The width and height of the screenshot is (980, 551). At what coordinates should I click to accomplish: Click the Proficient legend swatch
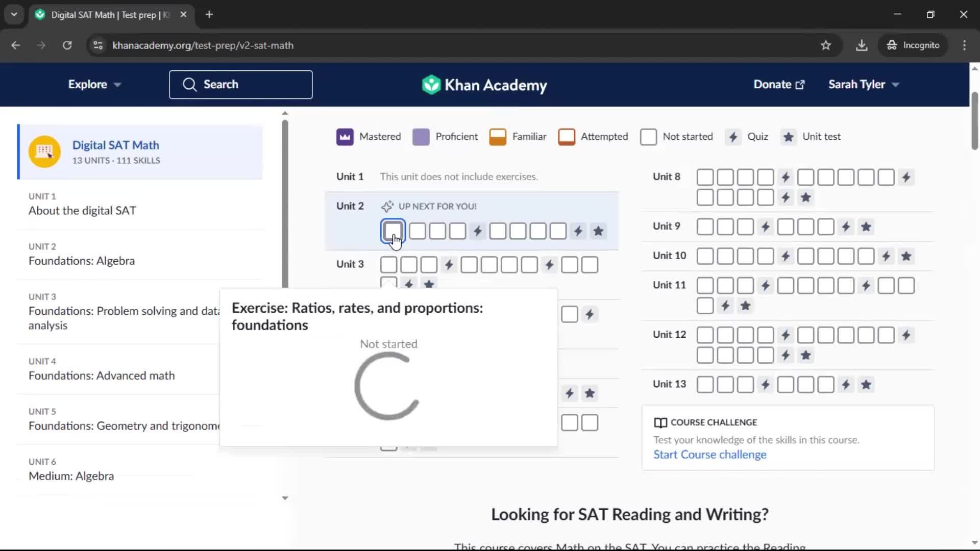pos(421,137)
